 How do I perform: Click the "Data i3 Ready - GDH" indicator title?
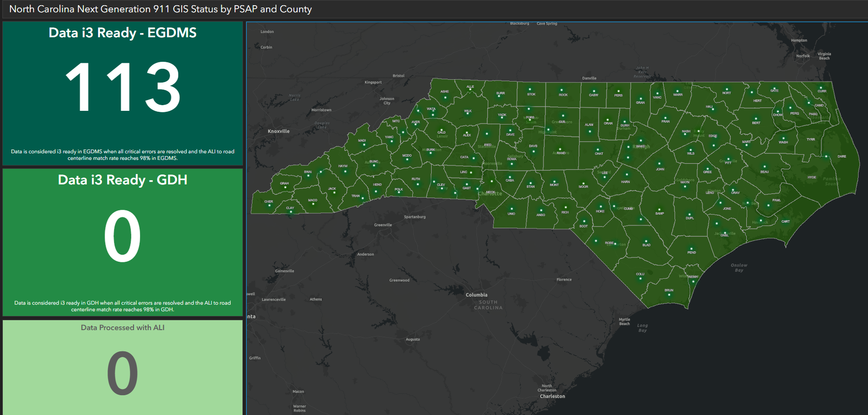(x=123, y=180)
